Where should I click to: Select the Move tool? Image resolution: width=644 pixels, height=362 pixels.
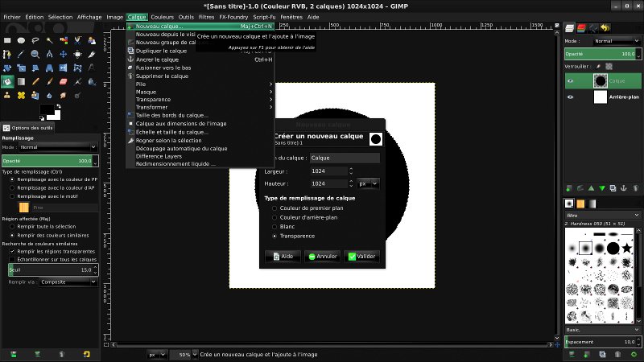click(x=64, y=54)
